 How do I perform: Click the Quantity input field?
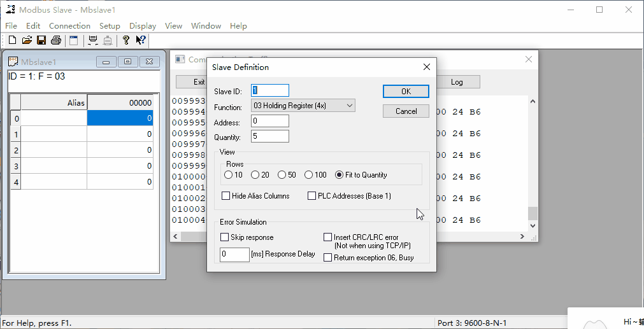[x=270, y=136]
